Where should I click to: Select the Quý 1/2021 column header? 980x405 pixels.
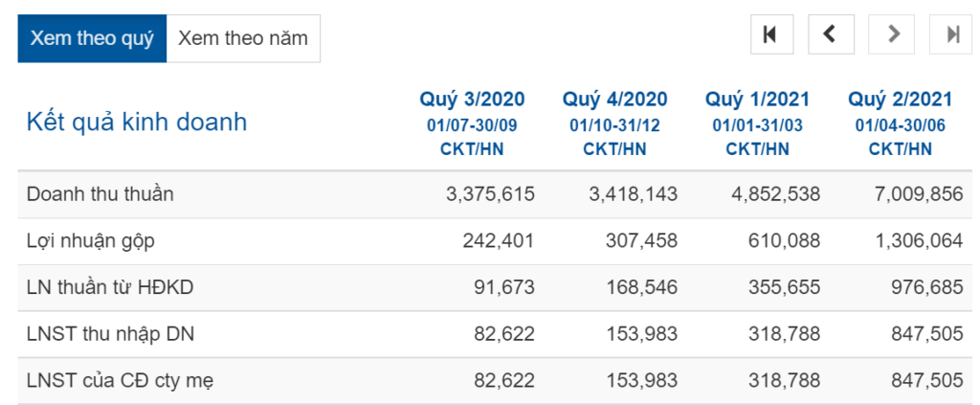(757, 100)
